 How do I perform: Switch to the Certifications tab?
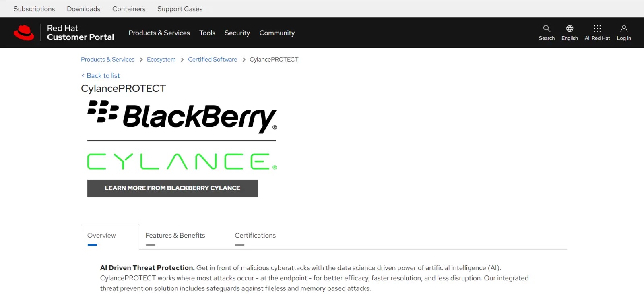pyautogui.click(x=255, y=236)
